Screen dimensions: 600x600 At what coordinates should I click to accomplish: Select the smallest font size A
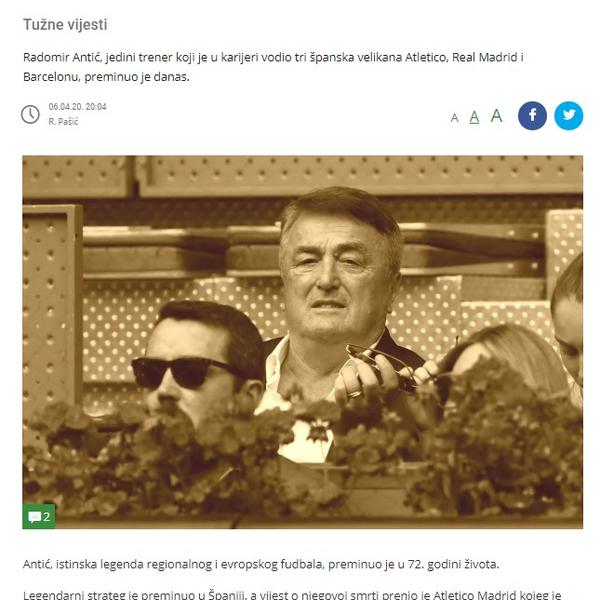click(x=454, y=118)
